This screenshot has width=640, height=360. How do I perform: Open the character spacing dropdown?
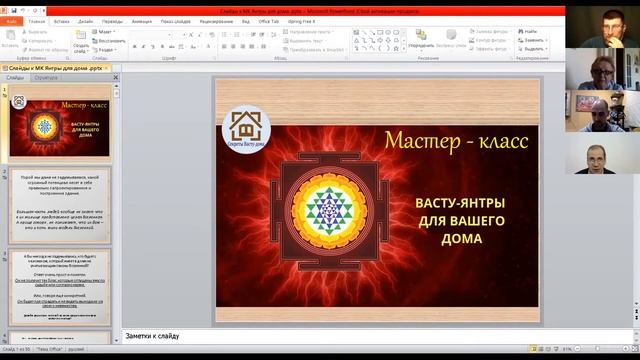(182, 47)
